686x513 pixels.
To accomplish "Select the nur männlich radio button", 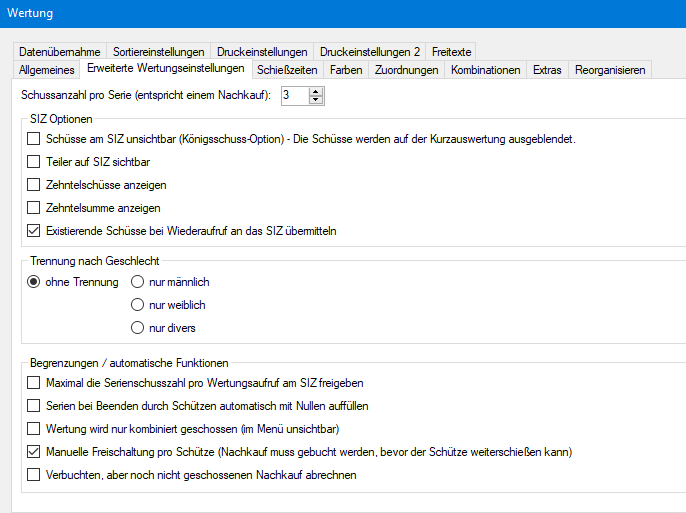I will click(138, 282).
